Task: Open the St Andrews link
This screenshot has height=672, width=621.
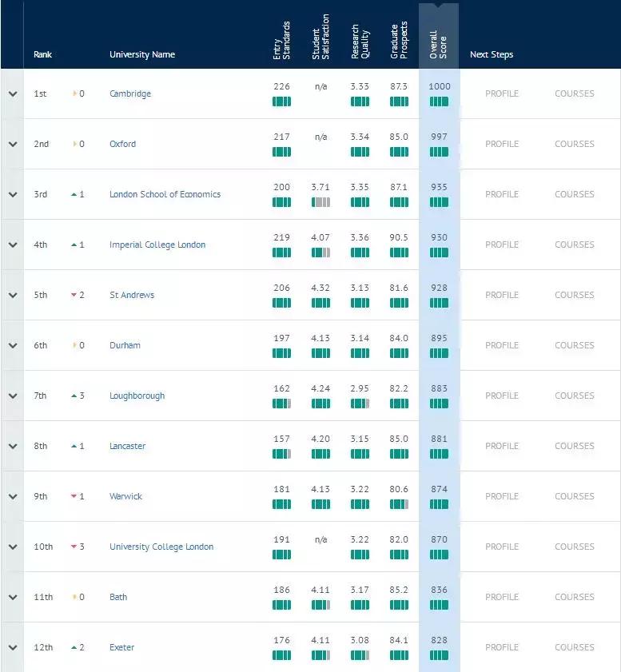Action: coord(132,295)
